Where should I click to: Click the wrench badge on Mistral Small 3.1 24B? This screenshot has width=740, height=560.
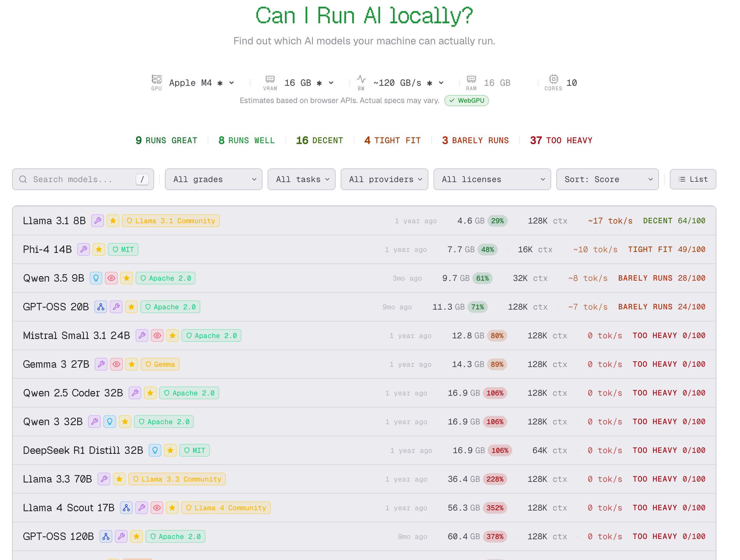pyautogui.click(x=142, y=335)
